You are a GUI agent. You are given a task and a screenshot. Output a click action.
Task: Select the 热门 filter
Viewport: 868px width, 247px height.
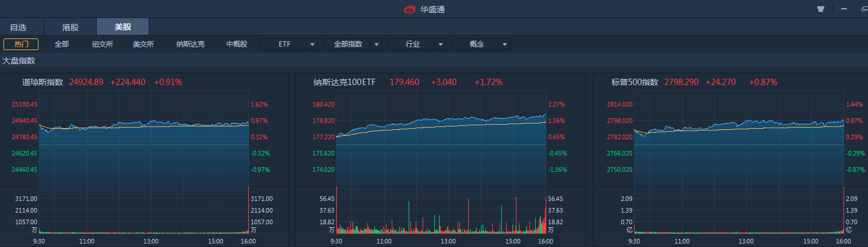tap(21, 44)
